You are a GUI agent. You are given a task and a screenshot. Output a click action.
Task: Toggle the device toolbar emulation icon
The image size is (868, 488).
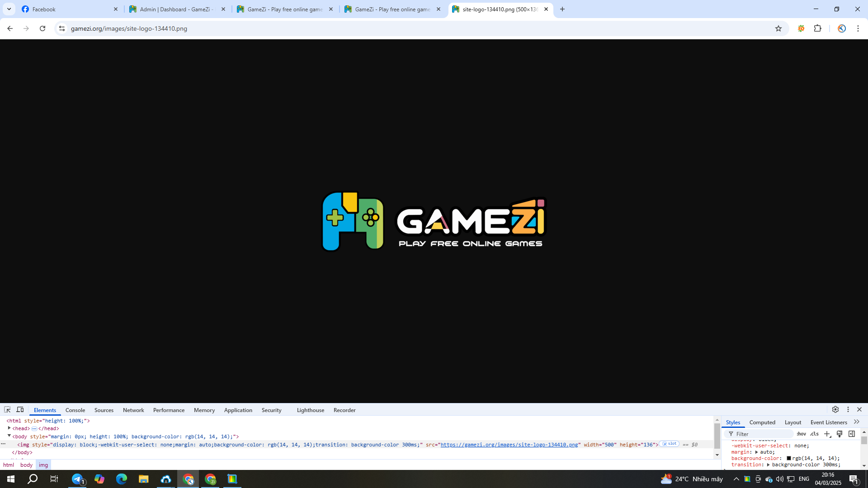click(20, 409)
